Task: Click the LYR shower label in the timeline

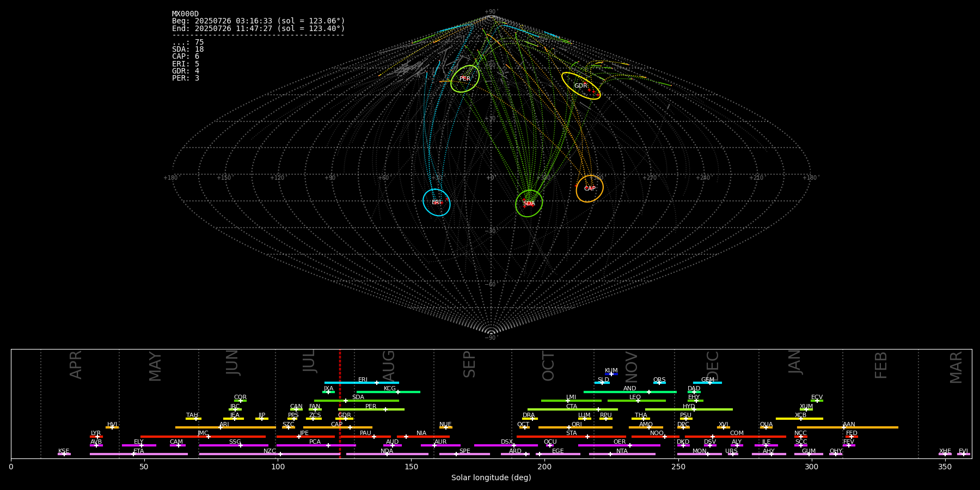Action: coord(96,433)
